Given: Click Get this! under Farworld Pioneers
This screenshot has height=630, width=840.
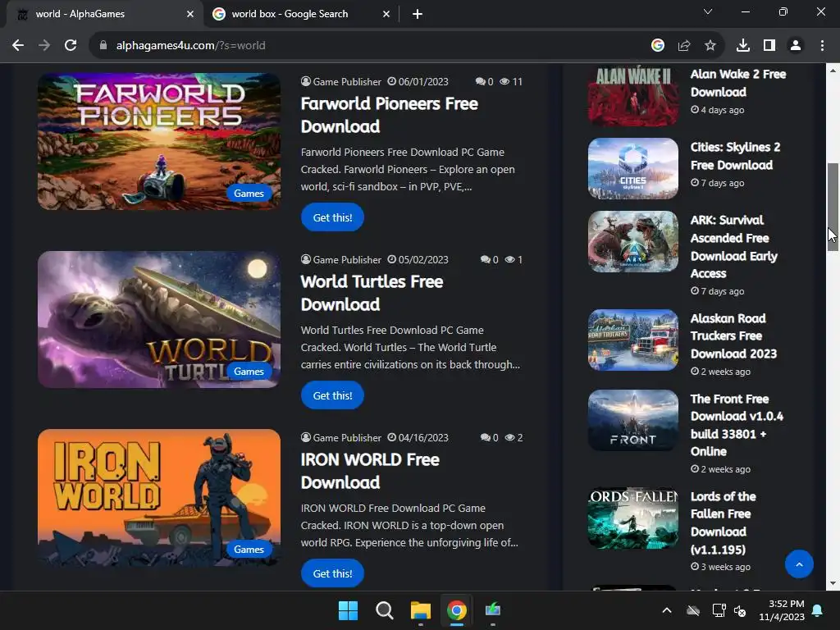Looking at the screenshot, I should point(332,217).
